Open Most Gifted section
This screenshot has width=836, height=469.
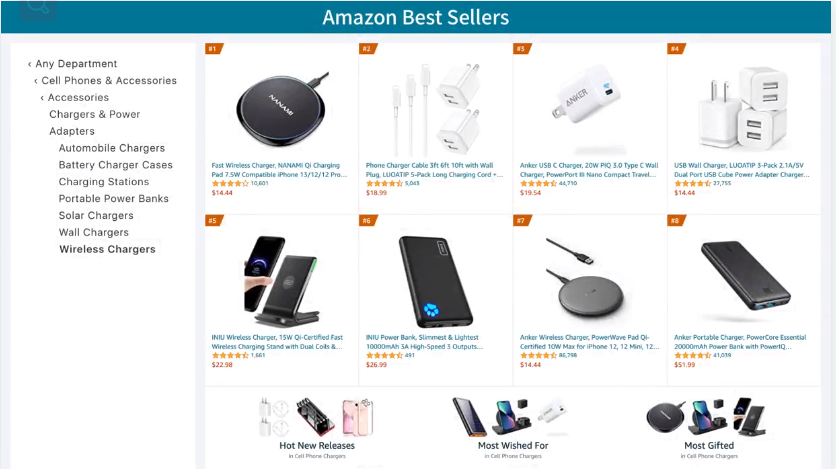coord(709,446)
